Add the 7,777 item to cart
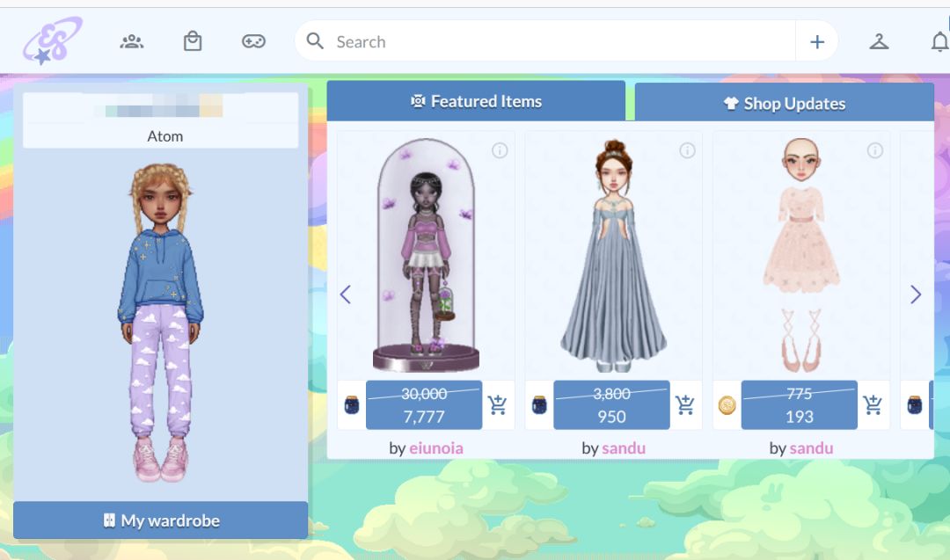Viewport: 950px width, 560px height. click(x=498, y=404)
